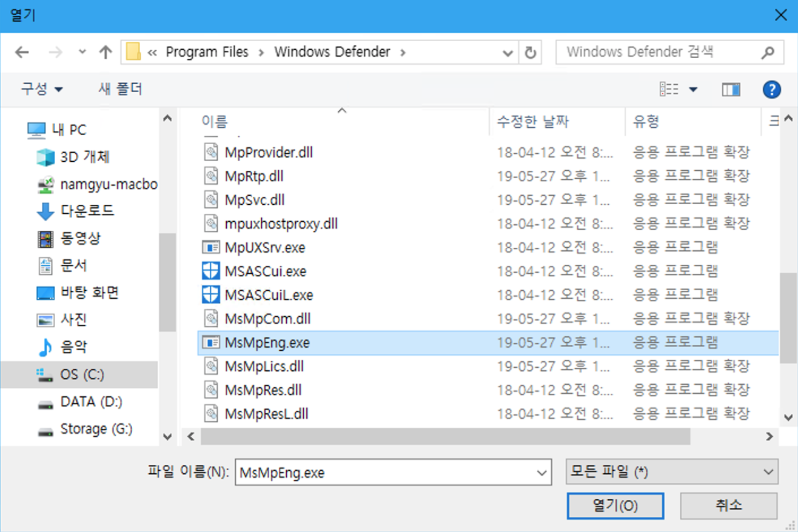The image size is (798, 532).
Task: Open the 사진 folder
Action: pyautogui.click(x=62, y=319)
